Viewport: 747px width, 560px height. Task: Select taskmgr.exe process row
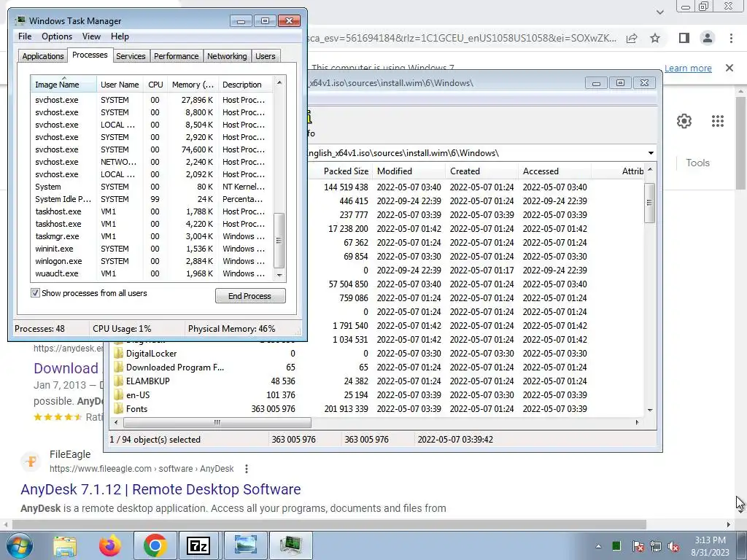[152, 236]
